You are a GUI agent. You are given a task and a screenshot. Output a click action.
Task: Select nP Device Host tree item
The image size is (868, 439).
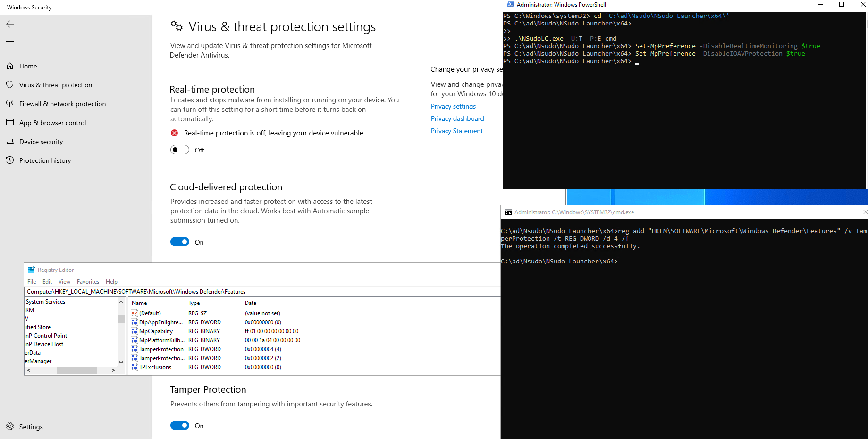coord(44,344)
